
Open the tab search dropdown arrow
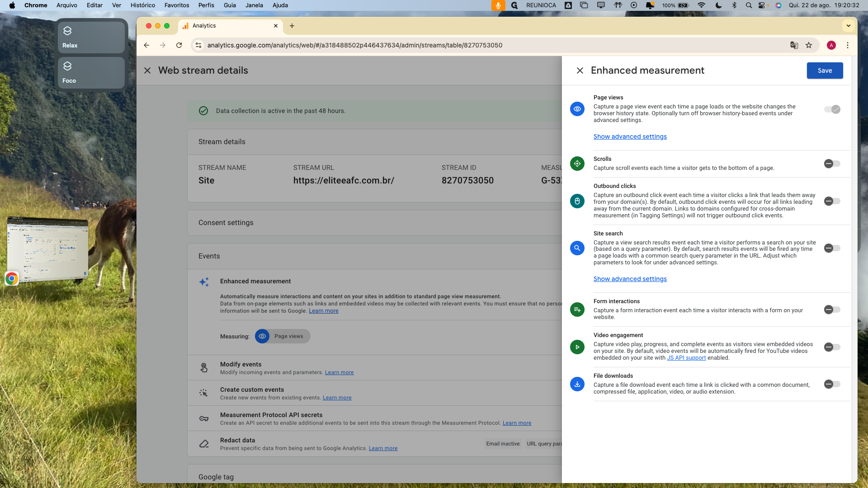849,26
